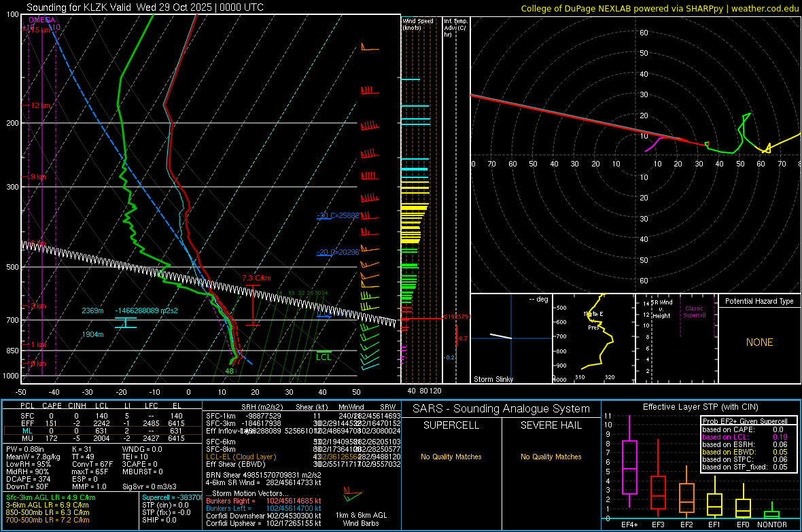Click the 'Corfidi Upshear' row
Screen dimensions: 802x532
click(x=264, y=523)
